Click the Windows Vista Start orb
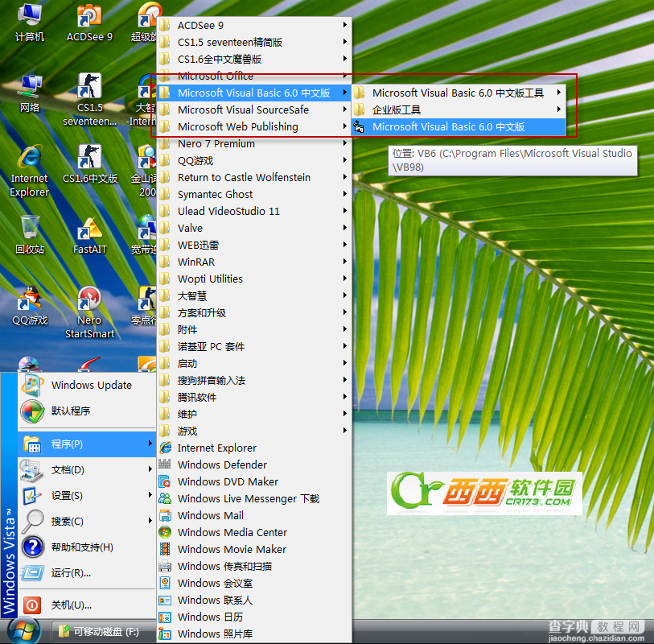 pyautogui.click(x=24, y=631)
